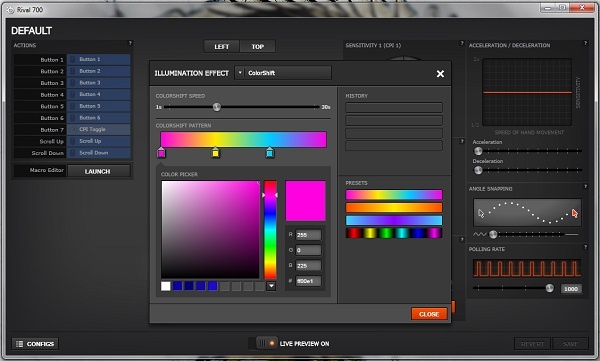Click the ColorShift pattern gradient bar
Viewport: 600px width, 361px height.
click(x=243, y=139)
